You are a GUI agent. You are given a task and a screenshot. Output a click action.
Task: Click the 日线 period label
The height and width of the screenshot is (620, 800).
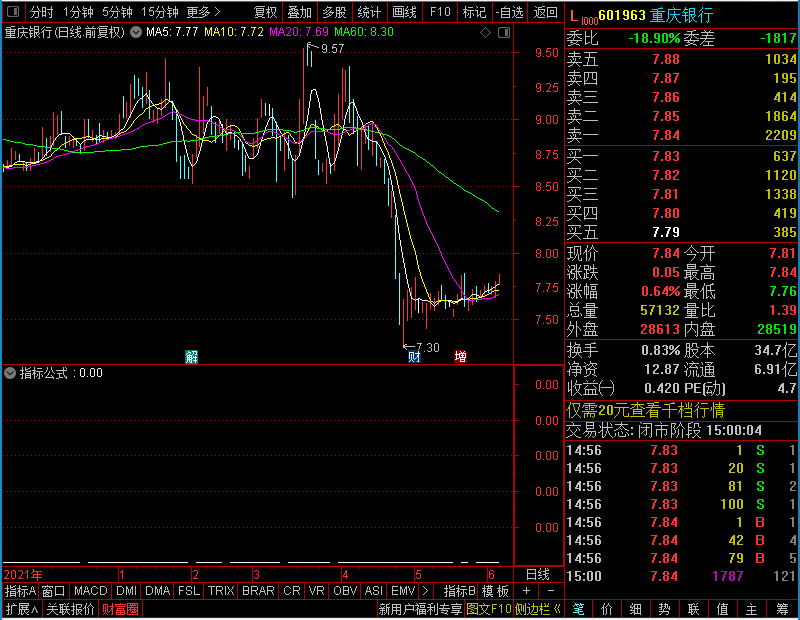[538, 575]
